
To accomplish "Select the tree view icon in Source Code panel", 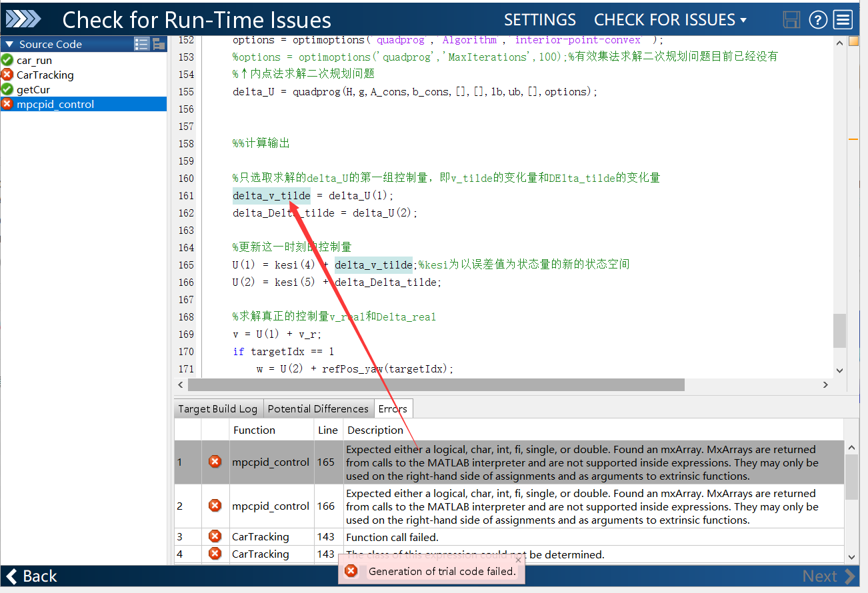I will coord(159,43).
